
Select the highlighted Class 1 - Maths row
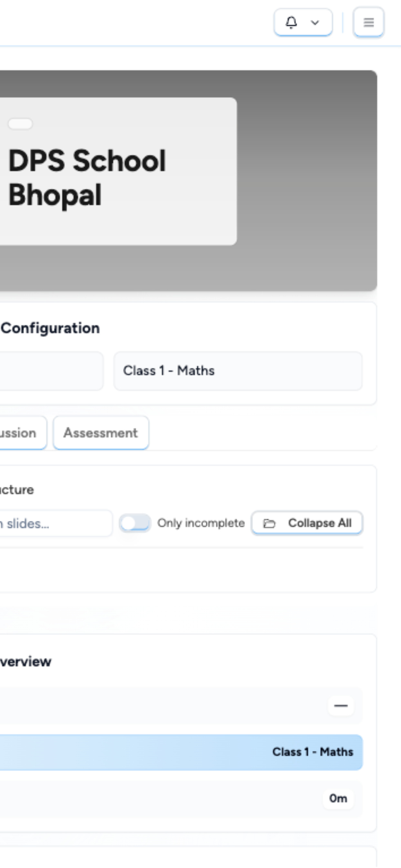(181, 752)
